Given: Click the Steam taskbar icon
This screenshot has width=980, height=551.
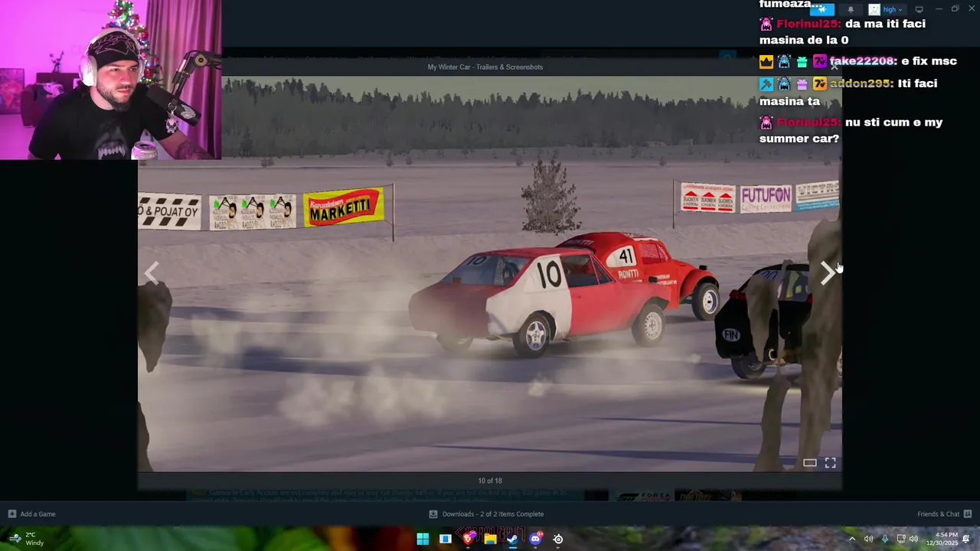Looking at the screenshot, I should click(512, 539).
